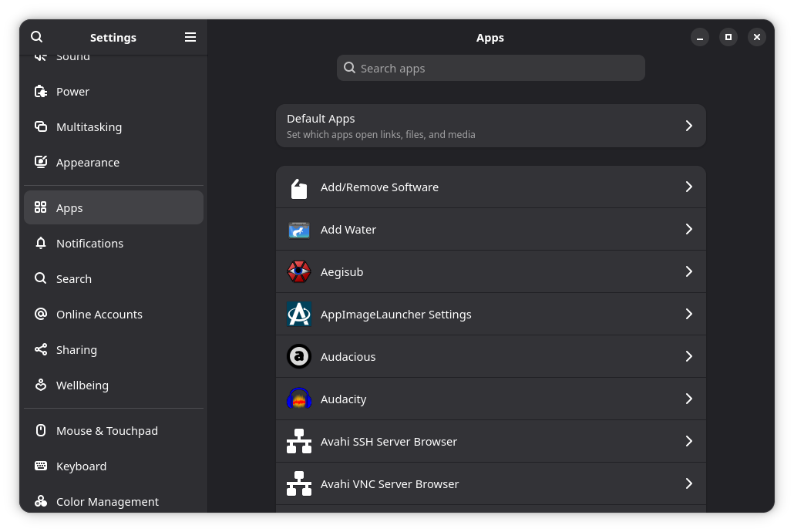Open the Aegisub app details
794x532 pixels.
click(490, 271)
